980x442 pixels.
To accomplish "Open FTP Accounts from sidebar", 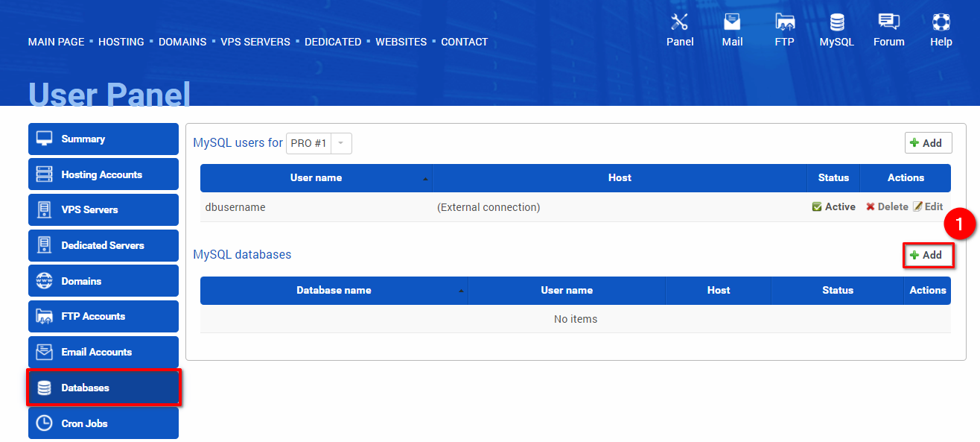I will pyautogui.click(x=104, y=316).
